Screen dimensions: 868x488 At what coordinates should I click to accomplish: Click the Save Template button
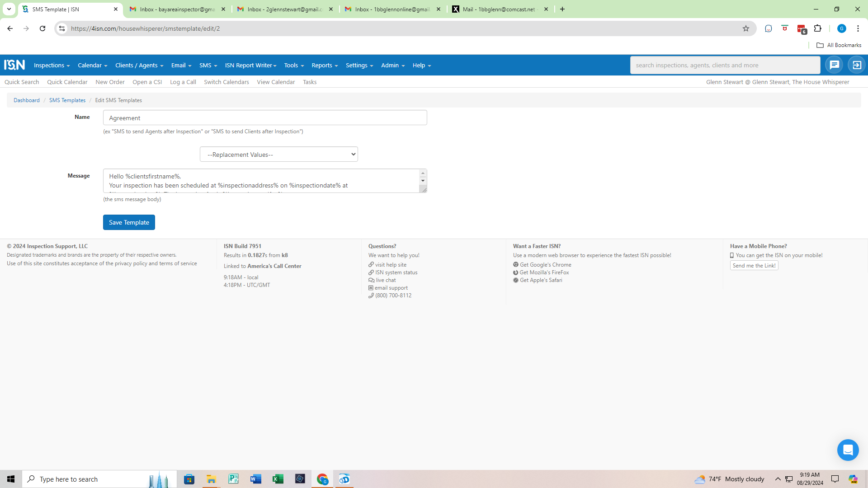coord(129,222)
